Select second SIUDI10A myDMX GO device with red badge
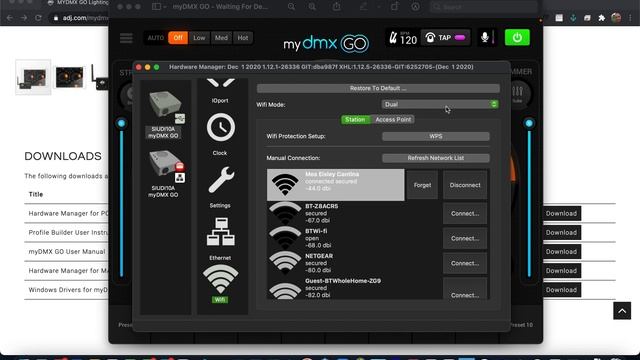Screen dimensions: 640x360 164,174
